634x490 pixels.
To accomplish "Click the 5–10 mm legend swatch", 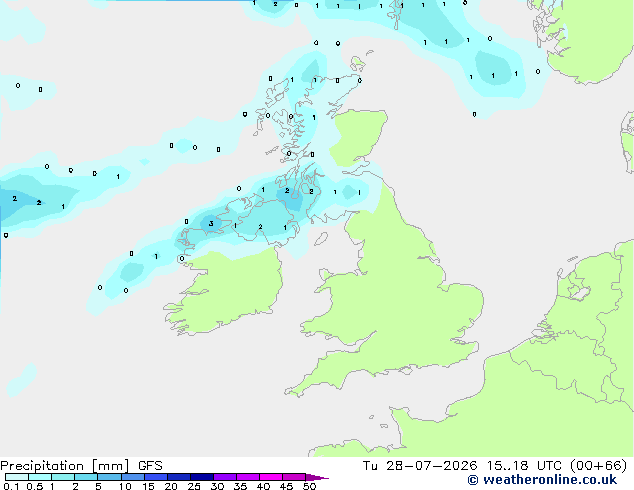I will pyautogui.click(x=109, y=477).
